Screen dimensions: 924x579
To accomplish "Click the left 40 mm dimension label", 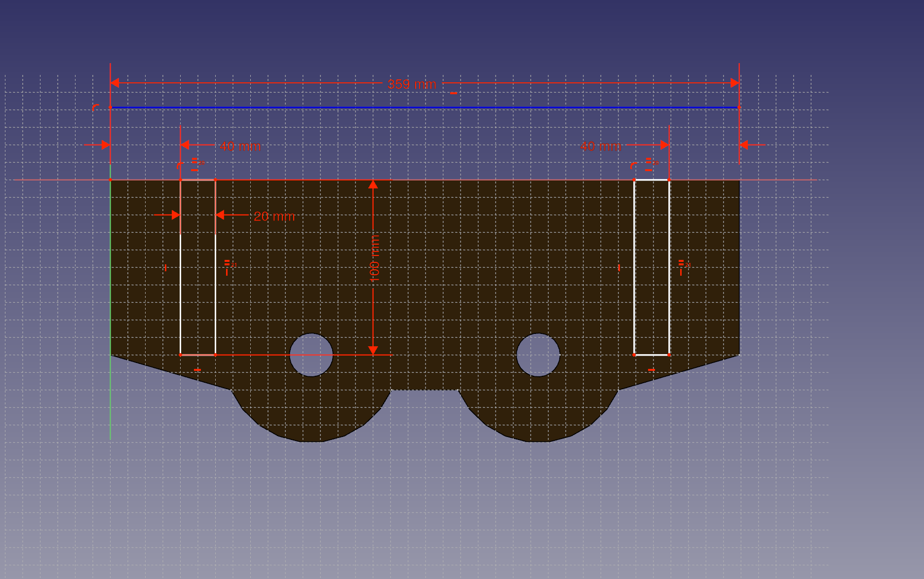I will (x=240, y=146).
